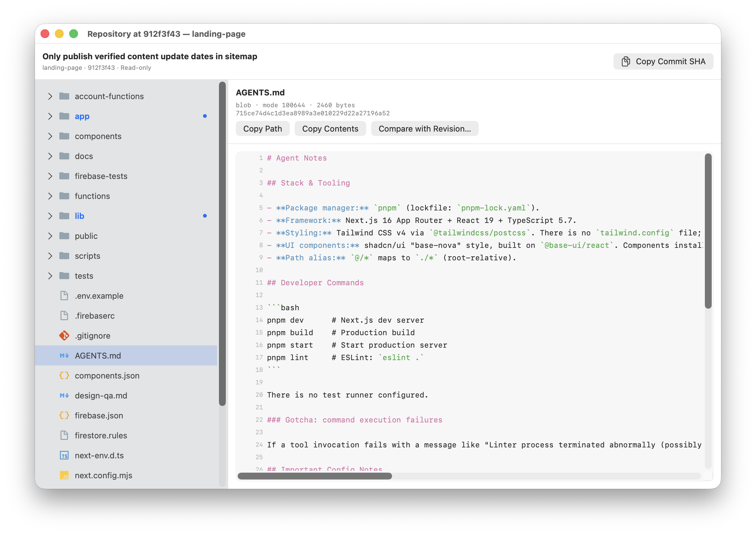The width and height of the screenshot is (756, 535).
Task: Click the blue modified dot beside app
Action: 205,116
